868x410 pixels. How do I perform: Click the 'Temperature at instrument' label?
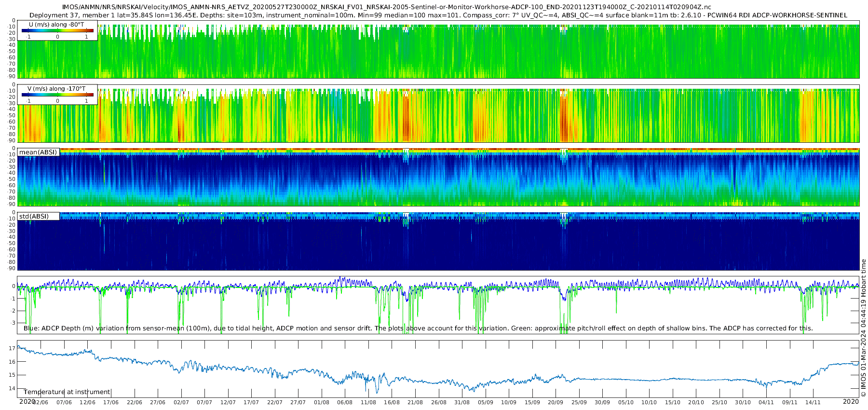(x=67, y=392)
